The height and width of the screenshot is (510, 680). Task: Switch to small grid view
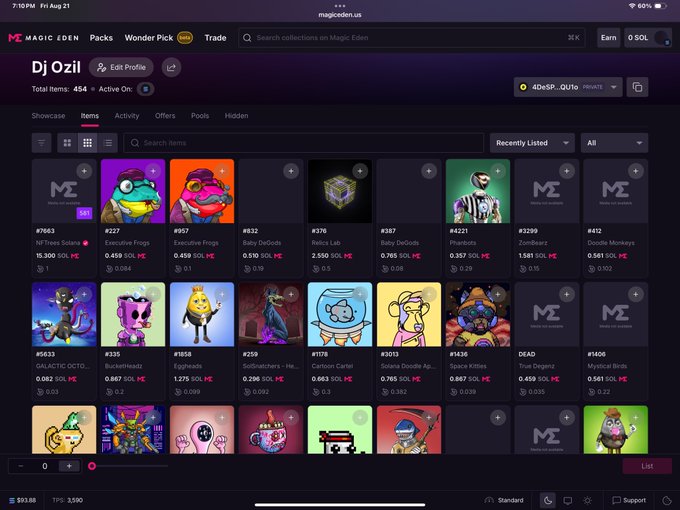88,143
